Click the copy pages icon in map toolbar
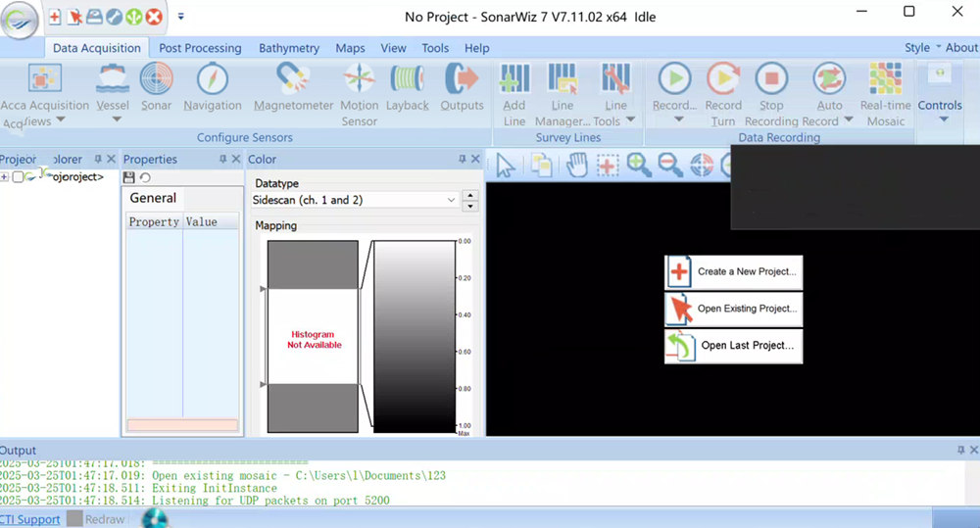This screenshot has height=528, width=980. [541, 165]
